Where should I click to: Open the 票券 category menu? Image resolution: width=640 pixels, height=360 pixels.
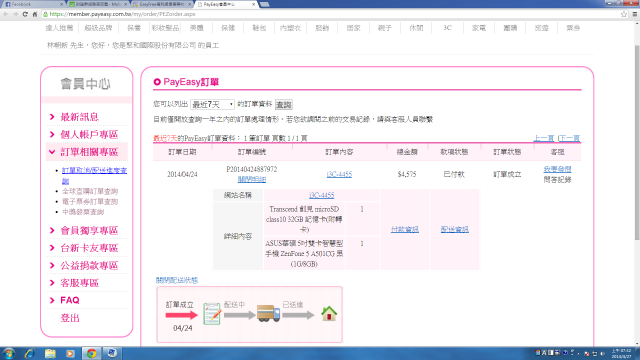tap(573, 28)
